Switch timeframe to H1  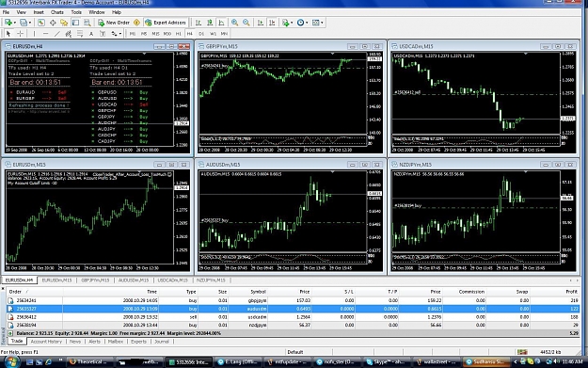pyautogui.click(x=179, y=34)
